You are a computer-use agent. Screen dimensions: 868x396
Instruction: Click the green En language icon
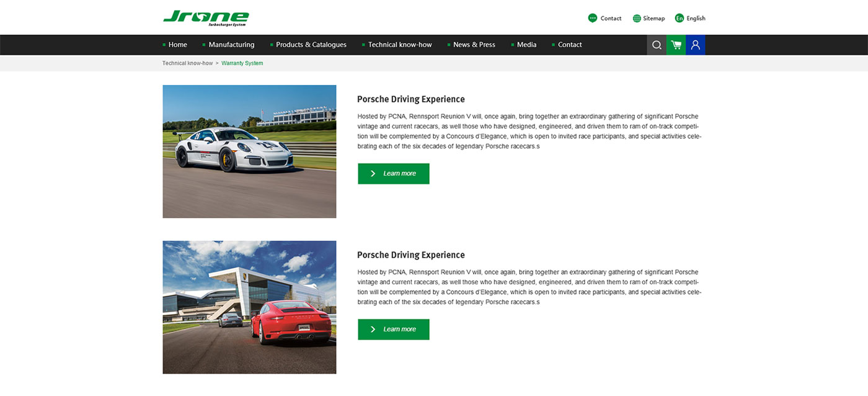pos(680,18)
